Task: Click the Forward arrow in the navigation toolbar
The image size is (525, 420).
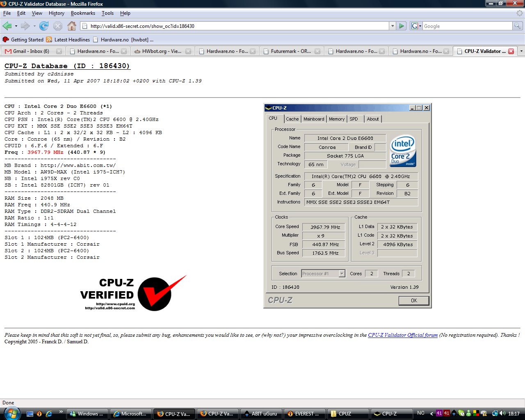Action: [x=25, y=26]
